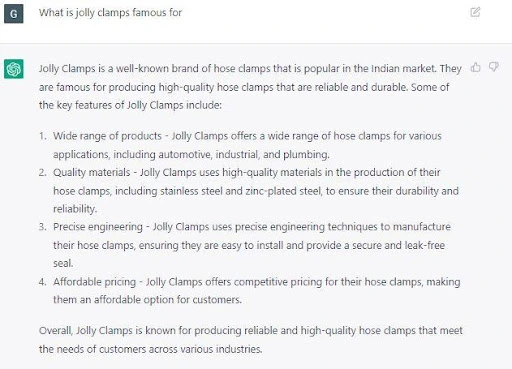The image size is (512, 369).
Task: Click the list number 3 marker
Action: point(42,227)
